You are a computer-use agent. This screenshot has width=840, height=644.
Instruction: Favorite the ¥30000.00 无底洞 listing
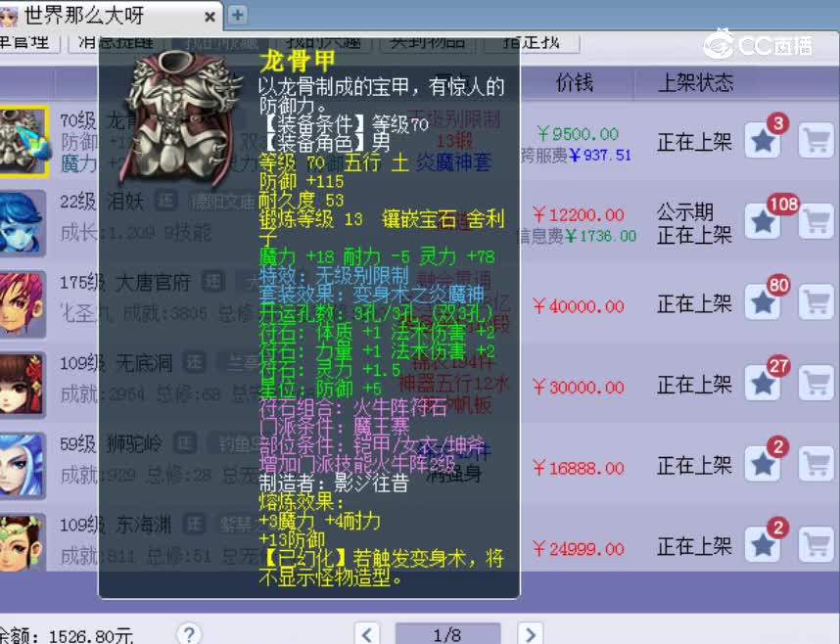(x=763, y=384)
